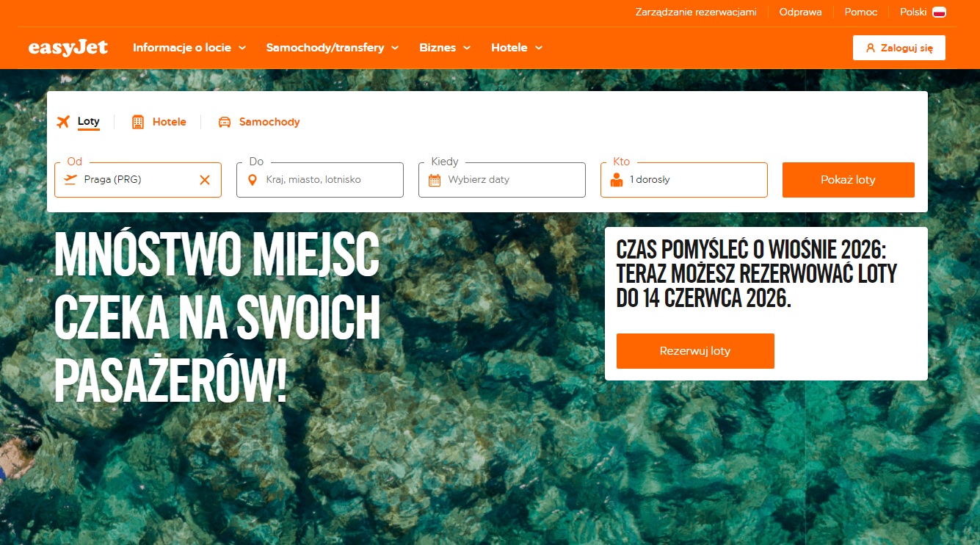980x545 pixels.
Task: Click the car icon beside Samochody
Action: click(x=225, y=122)
